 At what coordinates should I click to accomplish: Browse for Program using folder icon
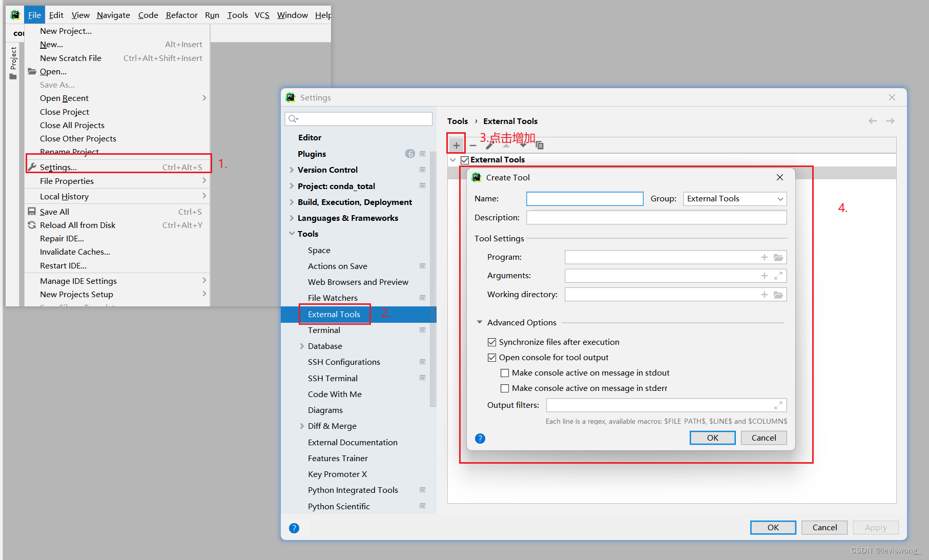(x=778, y=257)
